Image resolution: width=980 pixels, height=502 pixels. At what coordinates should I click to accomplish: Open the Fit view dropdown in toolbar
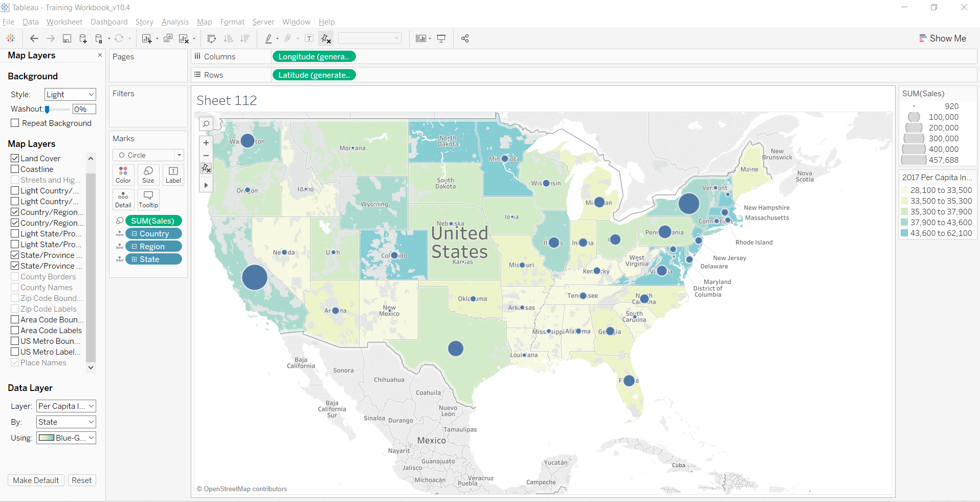(x=370, y=38)
